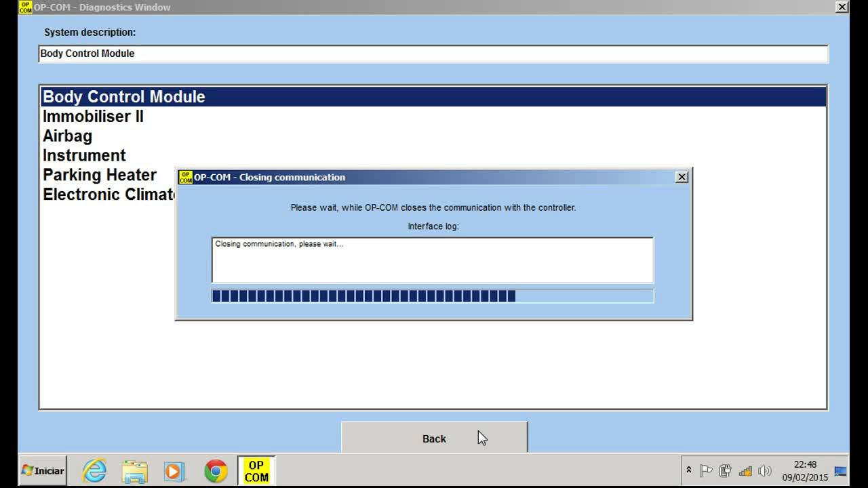Image resolution: width=868 pixels, height=488 pixels.
Task: Open File Explorer folder icon in taskbar
Action: click(135, 471)
